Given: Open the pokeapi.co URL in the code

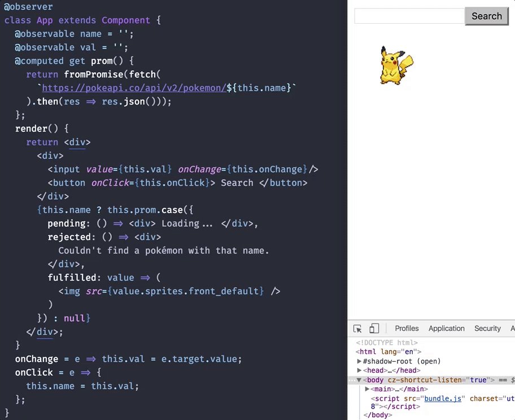Looking at the screenshot, I should pyautogui.click(x=134, y=88).
